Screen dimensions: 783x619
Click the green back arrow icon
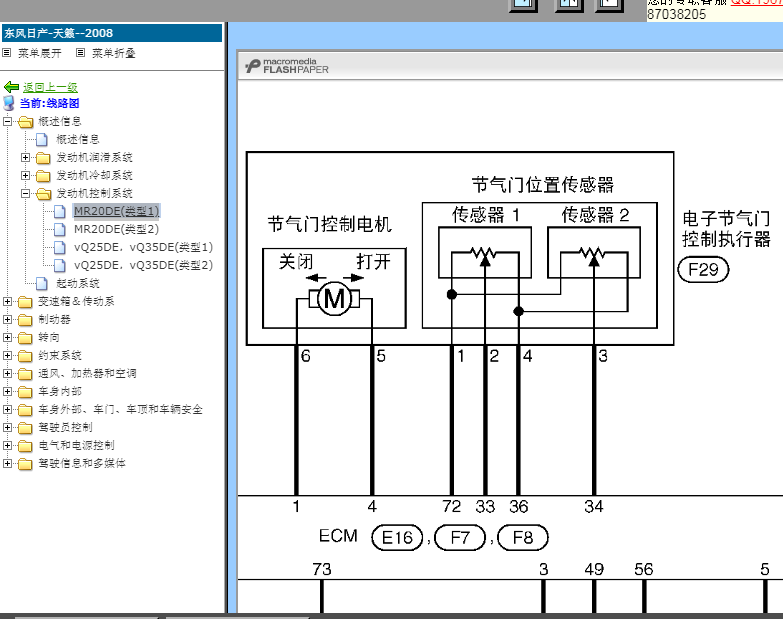coord(11,87)
